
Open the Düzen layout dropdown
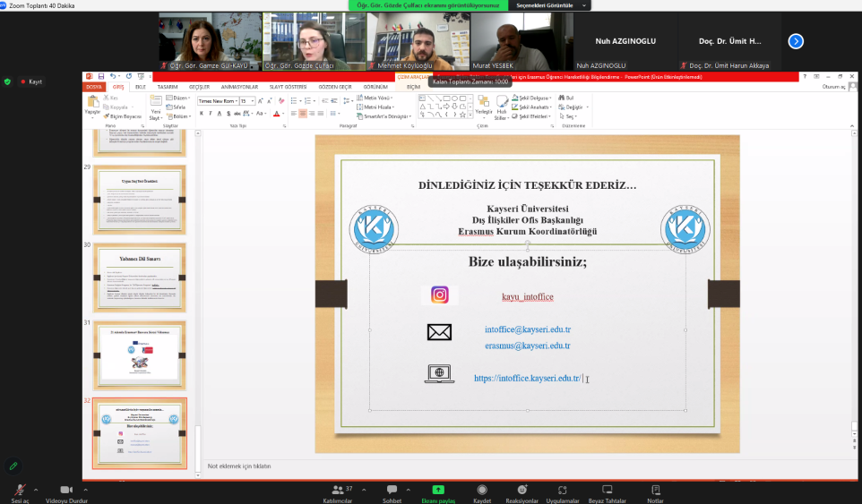[178, 98]
